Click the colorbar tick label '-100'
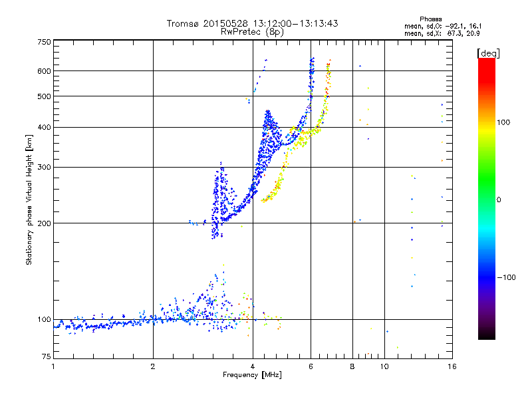Viewport: 532px width, 399px height. (x=506, y=277)
